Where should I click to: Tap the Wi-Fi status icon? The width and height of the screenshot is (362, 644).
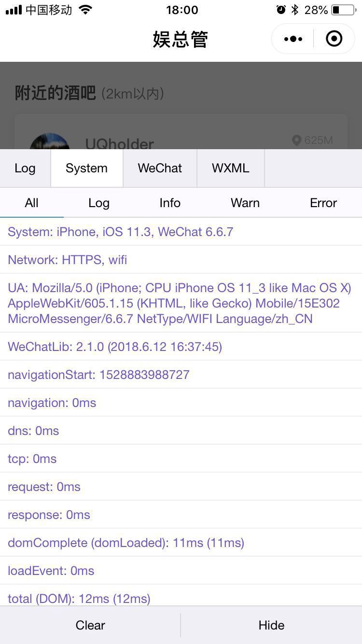coord(85,10)
